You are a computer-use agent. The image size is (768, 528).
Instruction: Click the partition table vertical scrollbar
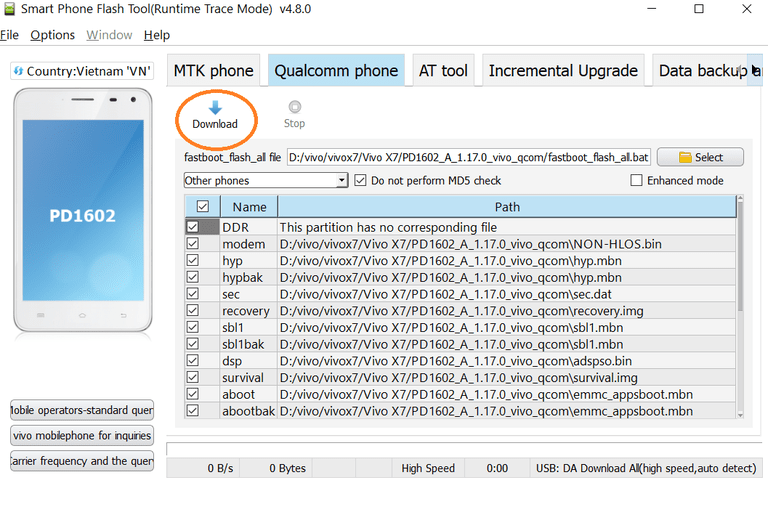740,257
